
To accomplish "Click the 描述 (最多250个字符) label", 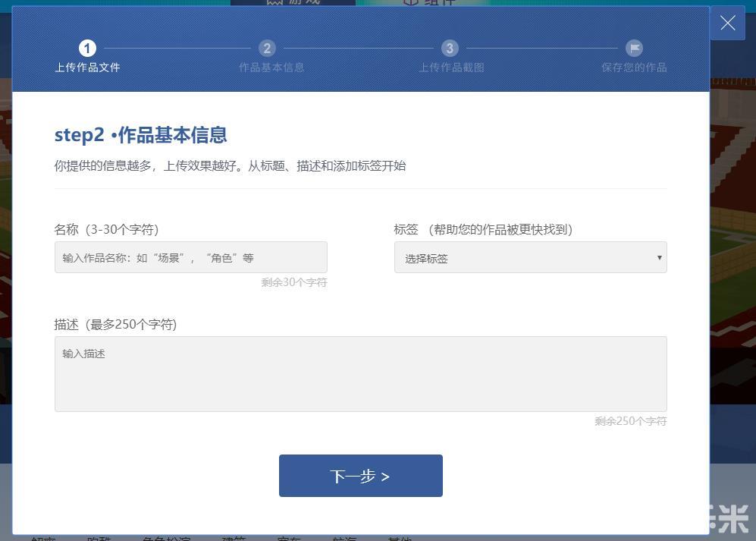I will (x=116, y=324).
